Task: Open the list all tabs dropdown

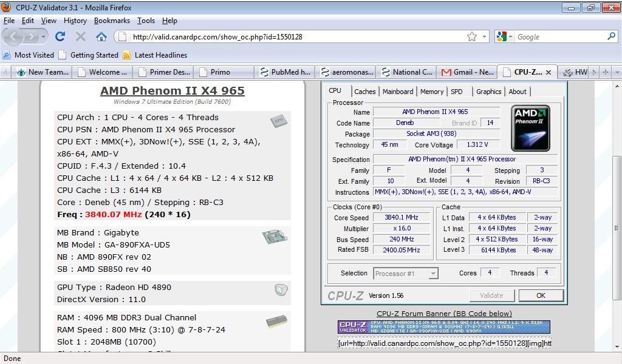Action: (x=617, y=72)
